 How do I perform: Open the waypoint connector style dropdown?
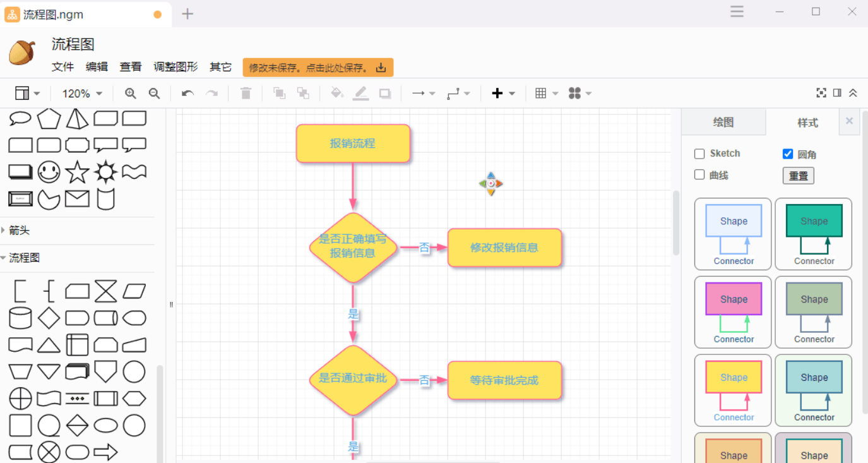point(458,93)
